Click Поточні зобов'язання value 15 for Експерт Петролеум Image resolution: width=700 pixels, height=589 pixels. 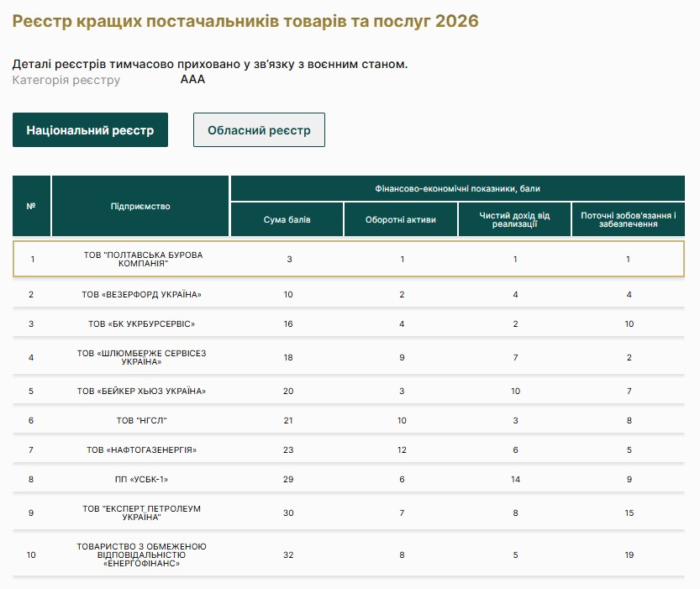[x=629, y=513]
